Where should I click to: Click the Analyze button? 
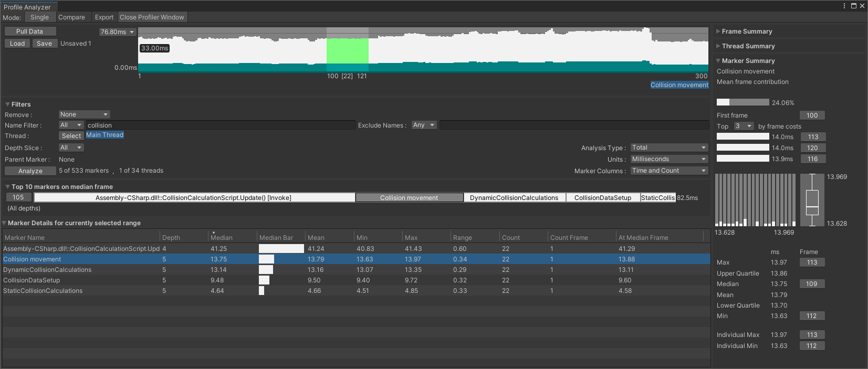click(30, 171)
